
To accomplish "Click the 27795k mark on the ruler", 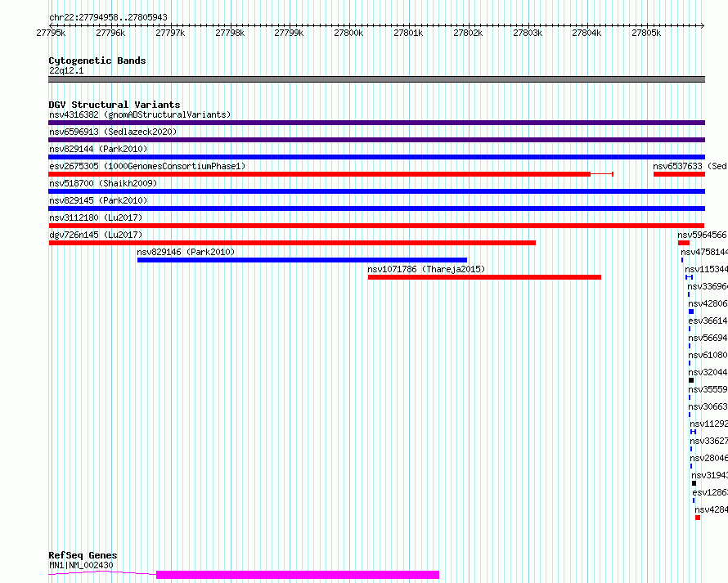I will click(x=51, y=33).
